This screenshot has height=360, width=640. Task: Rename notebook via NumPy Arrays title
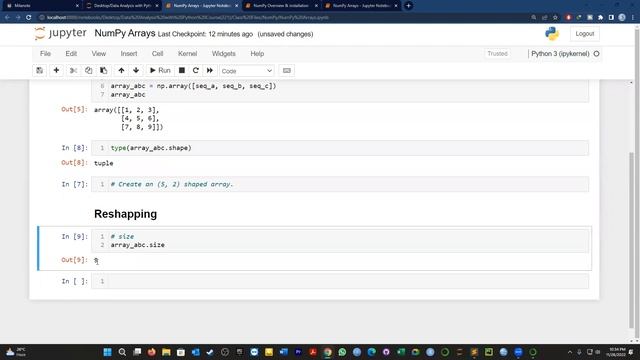click(x=124, y=33)
